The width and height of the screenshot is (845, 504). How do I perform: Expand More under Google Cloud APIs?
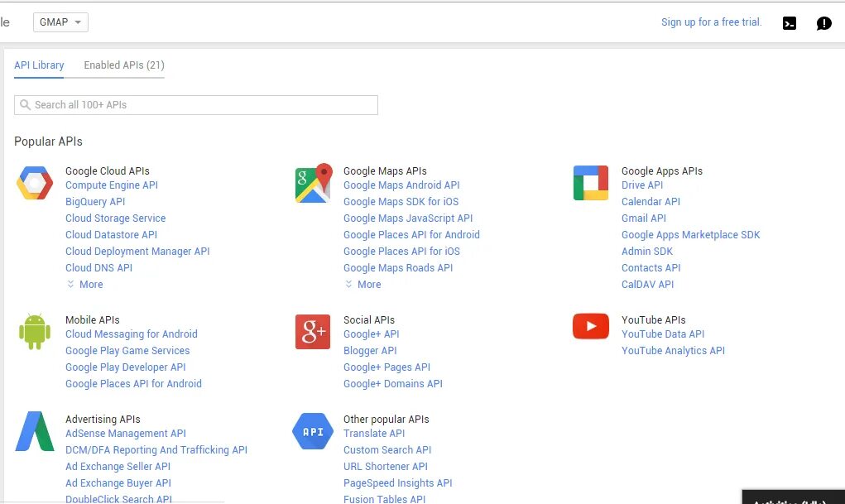point(85,284)
